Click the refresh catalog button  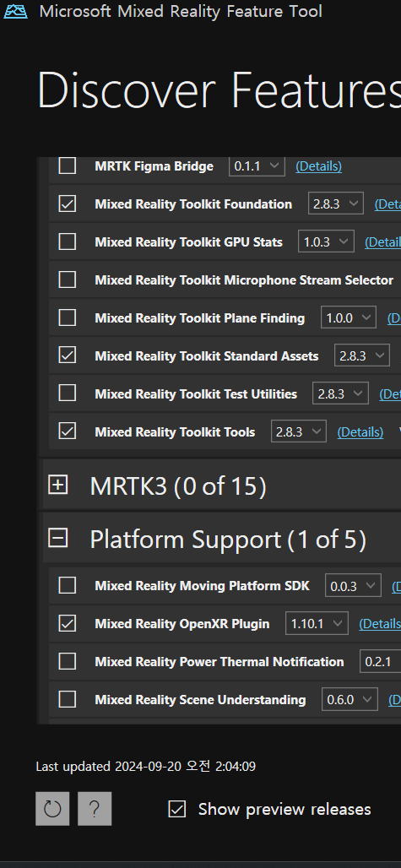52,809
